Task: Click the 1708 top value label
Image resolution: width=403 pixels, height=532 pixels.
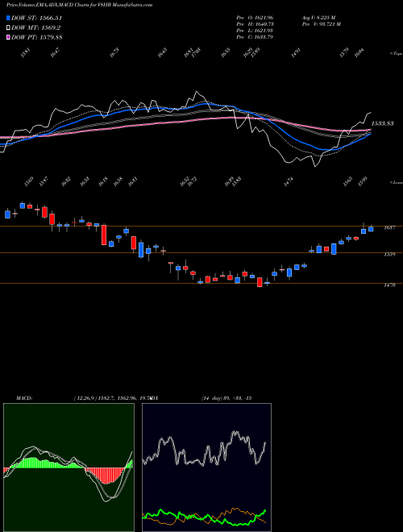Action: [x=196, y=52]
